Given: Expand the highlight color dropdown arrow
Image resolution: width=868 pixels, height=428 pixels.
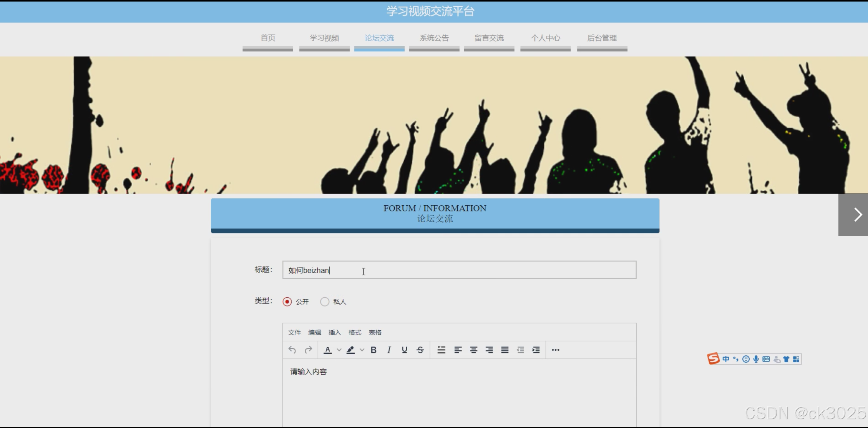Looking at the screenshot, I should pyautogui.click(x=362, y=350).
